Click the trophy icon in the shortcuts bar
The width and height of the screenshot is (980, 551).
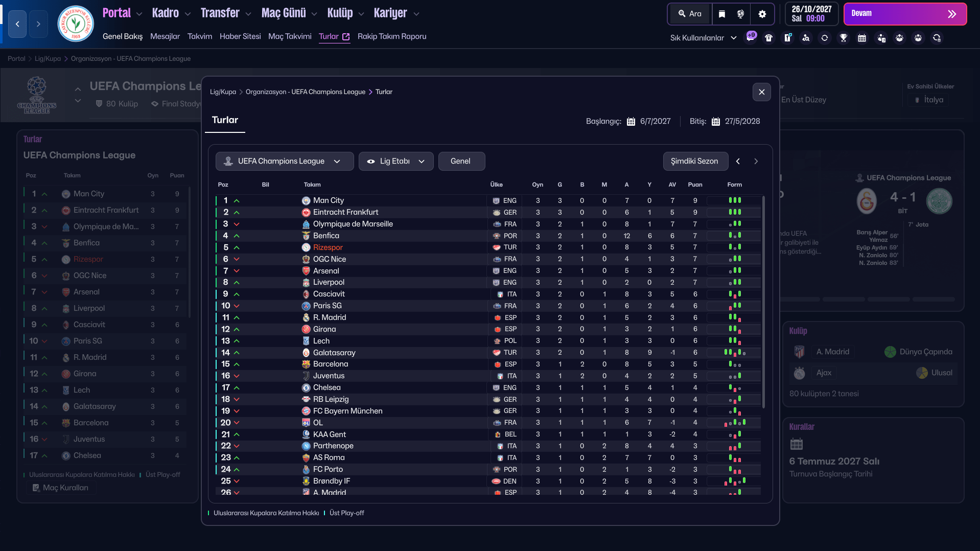tap(843, 38)
